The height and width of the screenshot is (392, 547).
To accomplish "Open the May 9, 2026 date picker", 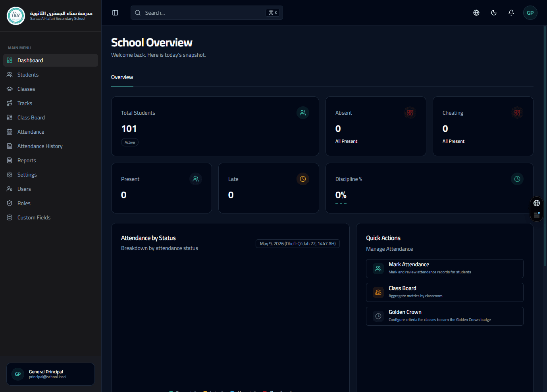I will 298,244.
